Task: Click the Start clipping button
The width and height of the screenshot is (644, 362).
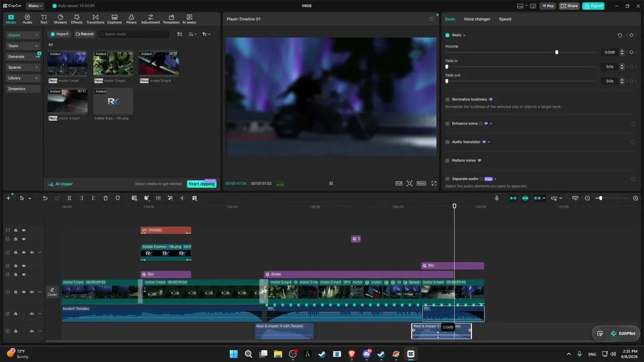Action: pyautogui.click(x=202, y=184)
